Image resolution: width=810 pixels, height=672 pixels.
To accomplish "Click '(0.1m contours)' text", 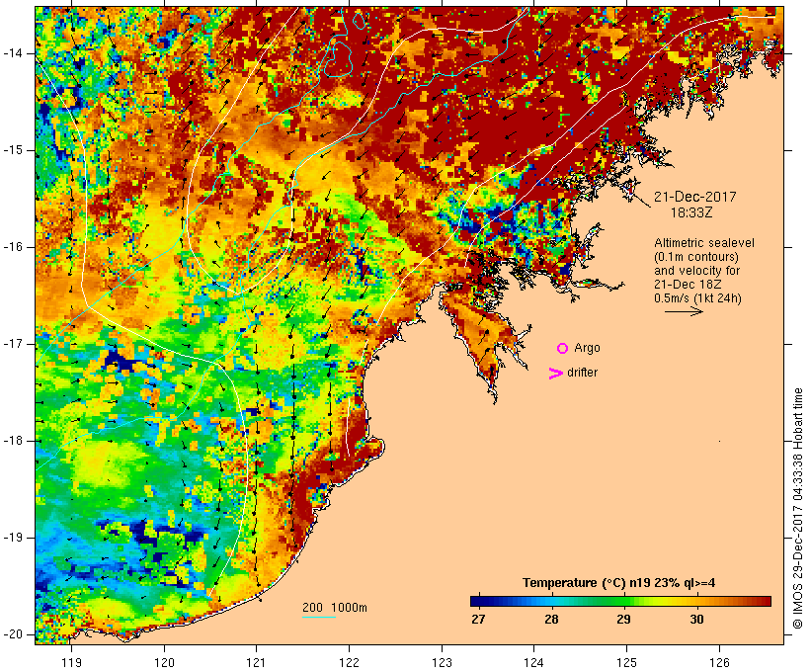I will [696, 257].
